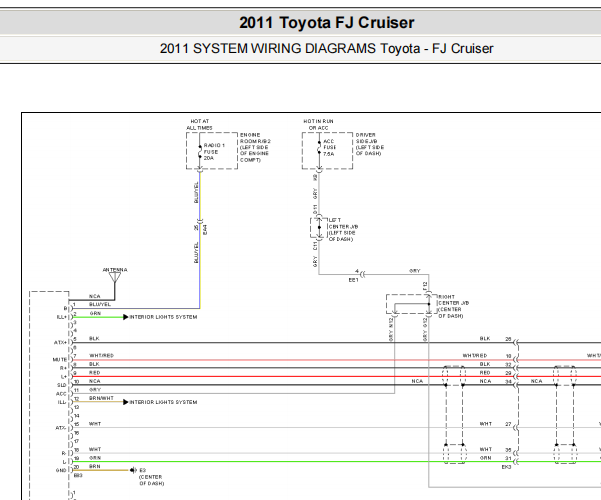
Task: Click the "E3 (CENTER OF DASH)" ground label
Action: (151, 477)
